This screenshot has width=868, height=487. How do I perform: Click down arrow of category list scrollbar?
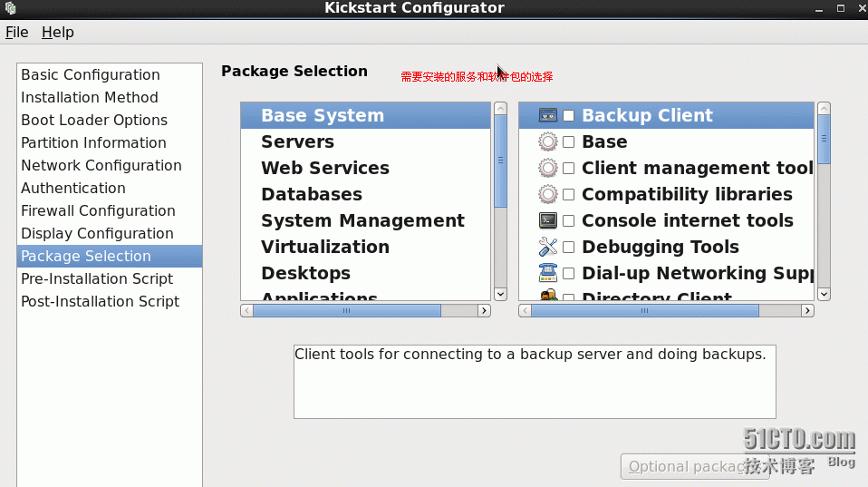pyautogui.click(x=500, y=294)
